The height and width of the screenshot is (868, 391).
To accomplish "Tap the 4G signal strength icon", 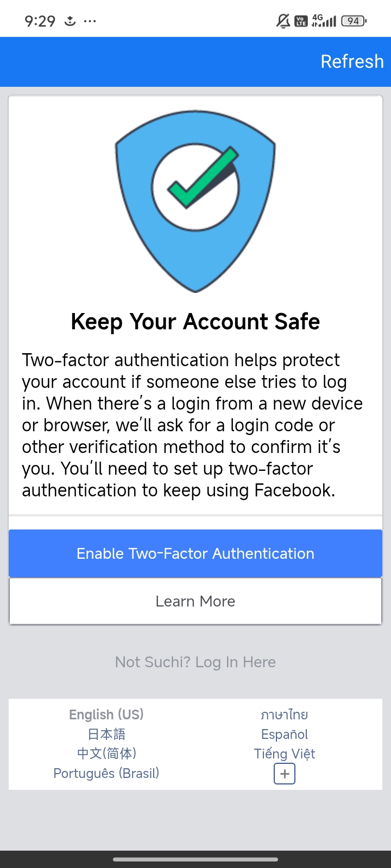I will click(324, 21).
